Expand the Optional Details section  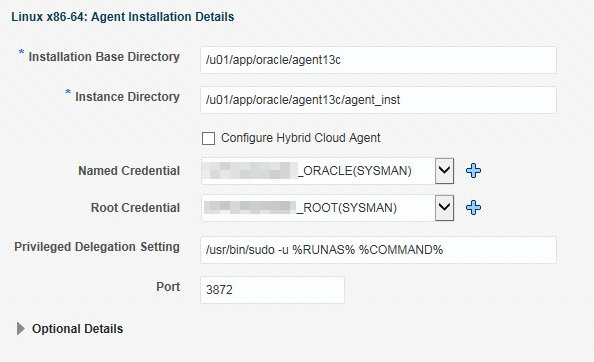point(21,329)
